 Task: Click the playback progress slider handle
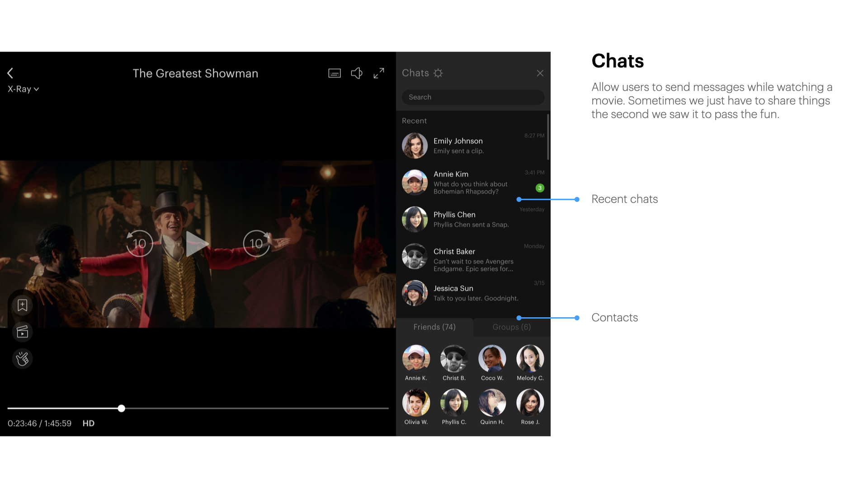click(121, 408)
